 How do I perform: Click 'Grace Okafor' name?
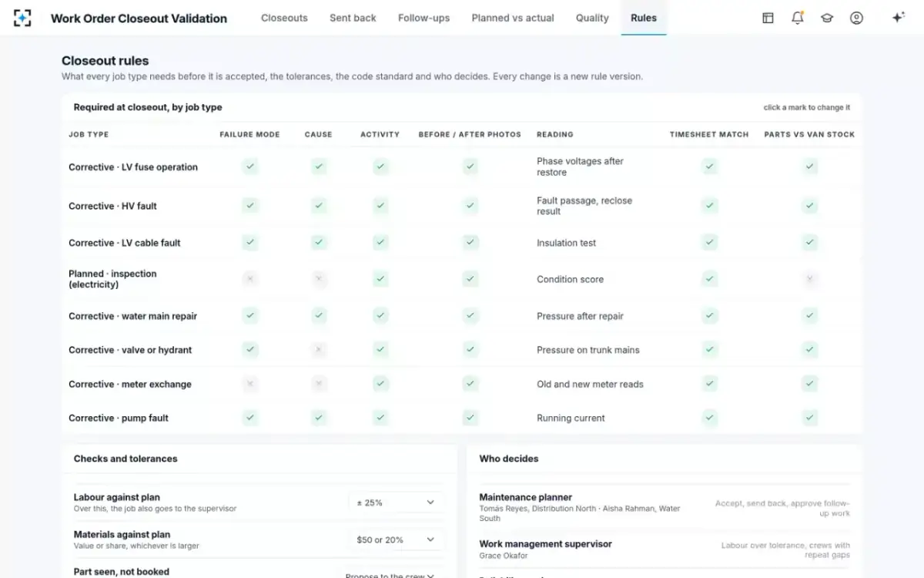tap(504, 556)
